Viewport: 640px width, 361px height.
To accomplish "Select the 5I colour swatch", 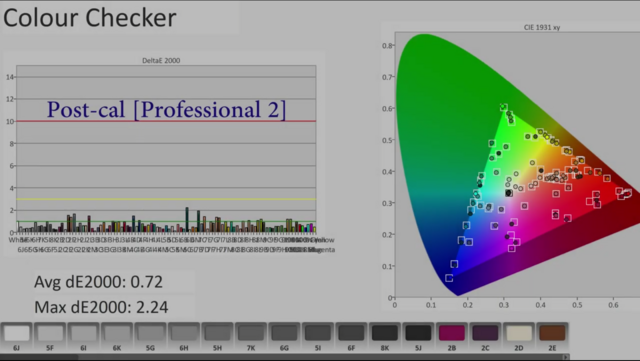I will 318,333.
